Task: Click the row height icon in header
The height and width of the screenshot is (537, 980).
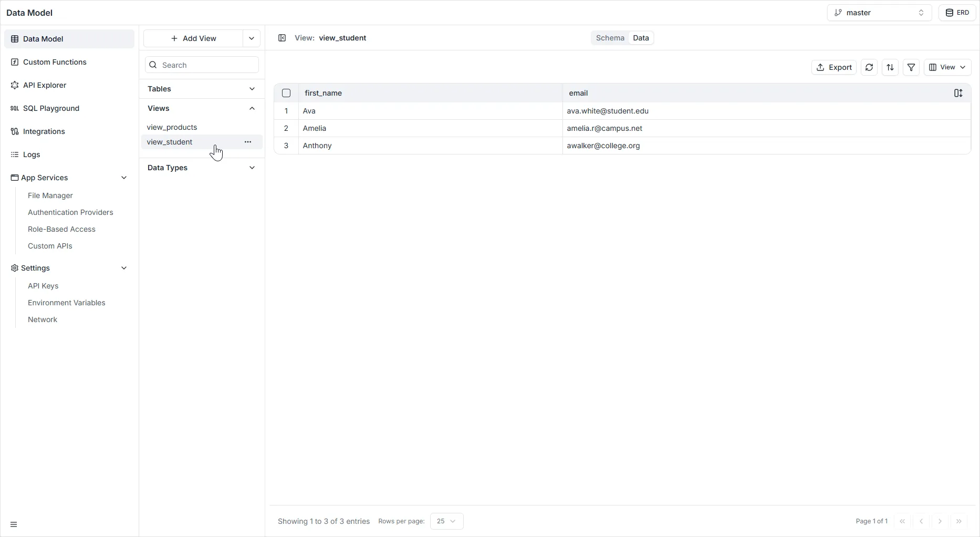Action: pos(958,93)
